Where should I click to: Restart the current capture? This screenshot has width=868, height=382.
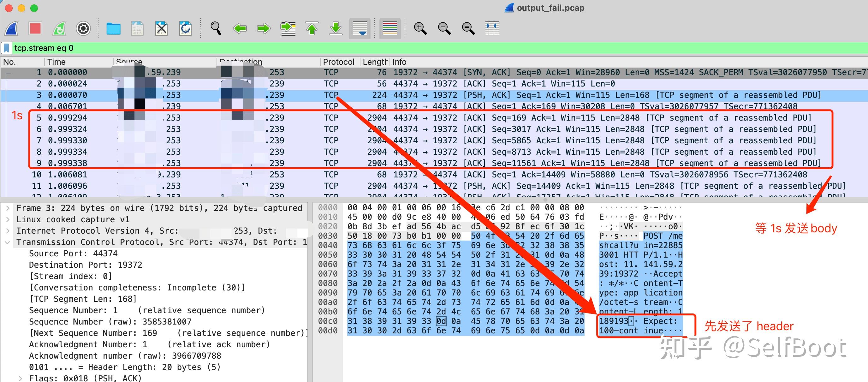[59, 28]
